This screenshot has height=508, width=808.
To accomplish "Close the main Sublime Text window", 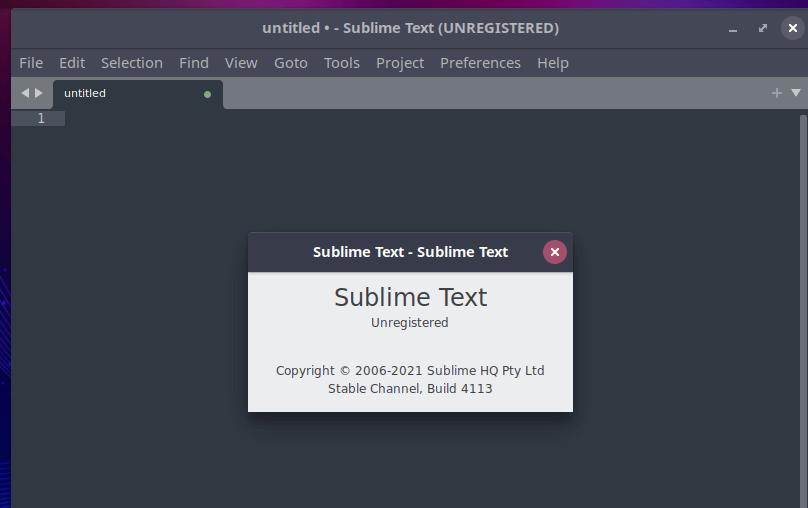I will point(793,28).
